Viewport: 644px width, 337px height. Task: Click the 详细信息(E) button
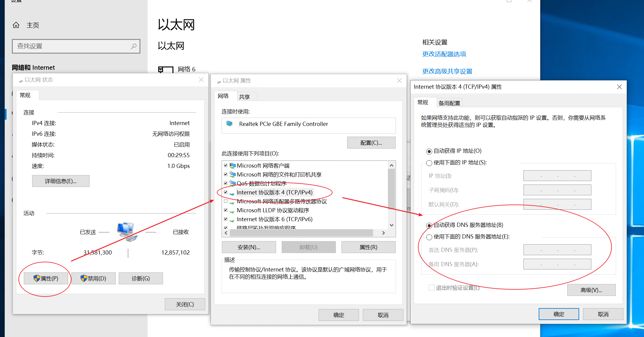[60, 181]
